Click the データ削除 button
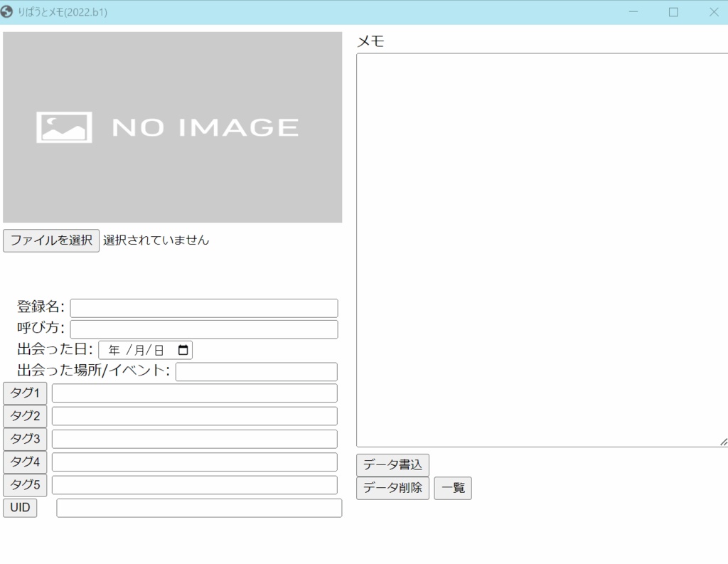Viewport: 728px width, 564px height. point(392,489)
